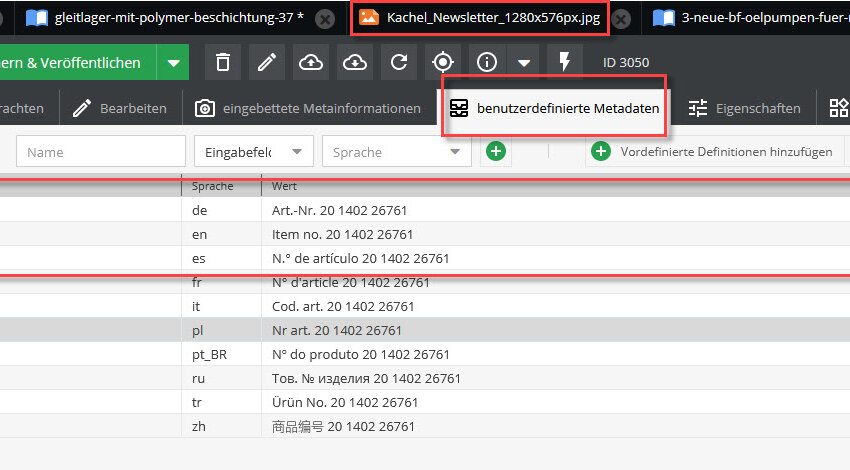This screenshot has height=470, width=850.
Task: Click the delete trash icon in toolbar
Action: click(x=223, y=63)
